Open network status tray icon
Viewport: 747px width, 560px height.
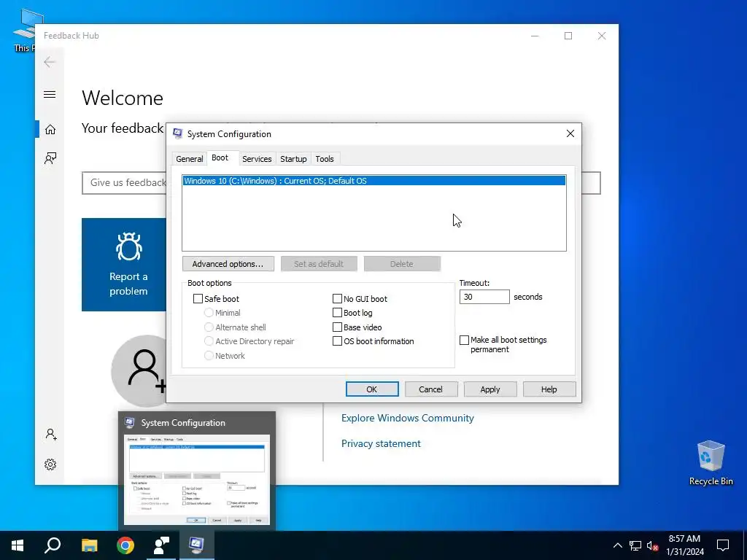click(x=635, y=545)
